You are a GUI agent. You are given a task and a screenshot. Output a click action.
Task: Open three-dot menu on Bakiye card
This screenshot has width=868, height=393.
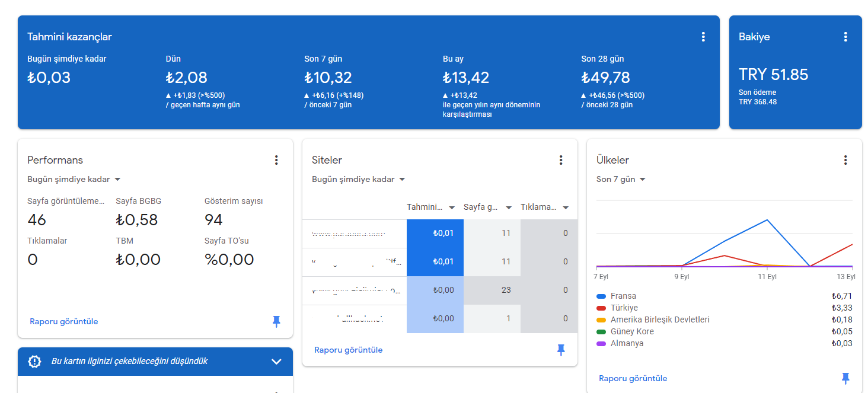pyautogui.click(x=845, y=37)
